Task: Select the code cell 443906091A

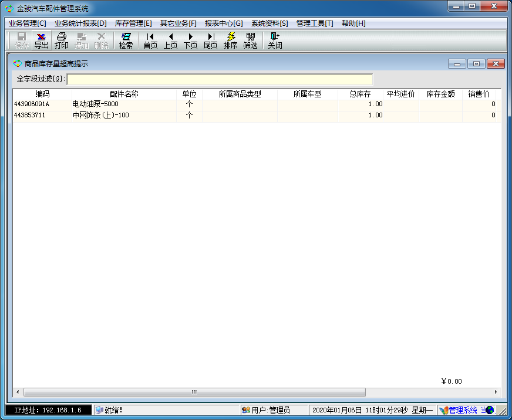Action: click(42, 104)
